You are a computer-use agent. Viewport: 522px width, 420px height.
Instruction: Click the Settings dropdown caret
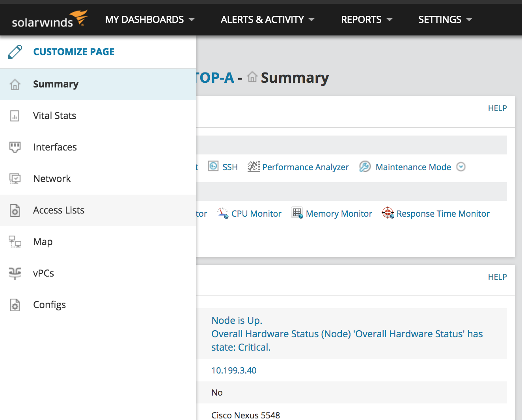[469, 20]
